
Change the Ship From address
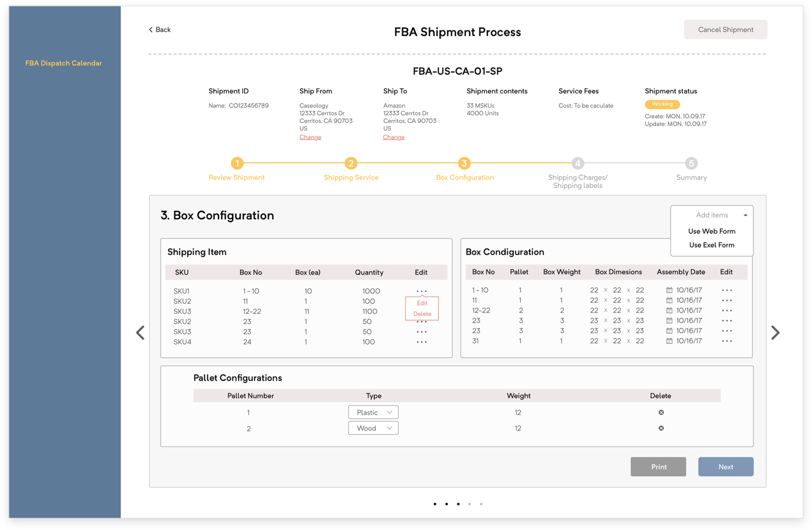310,137
